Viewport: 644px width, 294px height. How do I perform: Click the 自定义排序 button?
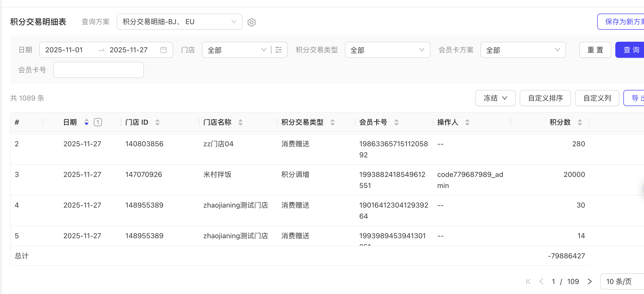coord(545,98)
